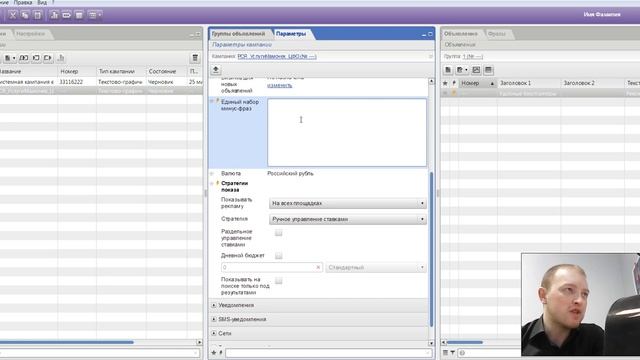Click the upload icon in parameters panel

[216, 70]
